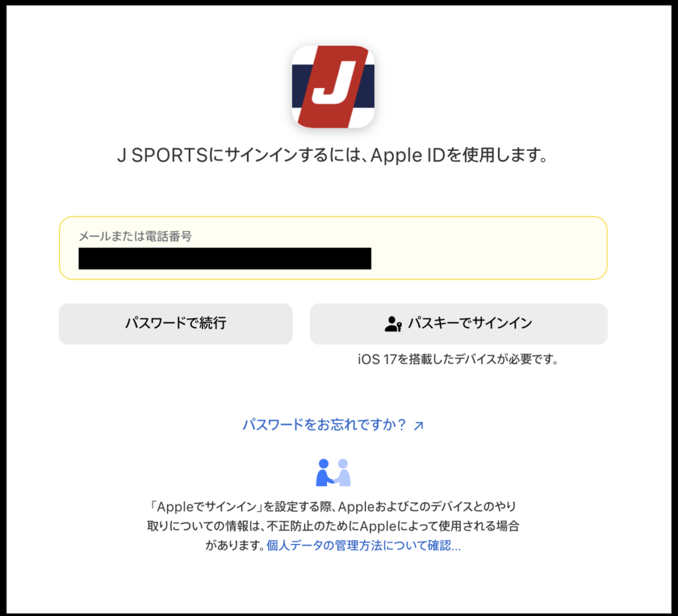The width and height of the screenshot is (678, 616).
Task: Click the passkey person-with-key icon
Action: point(393,324)
